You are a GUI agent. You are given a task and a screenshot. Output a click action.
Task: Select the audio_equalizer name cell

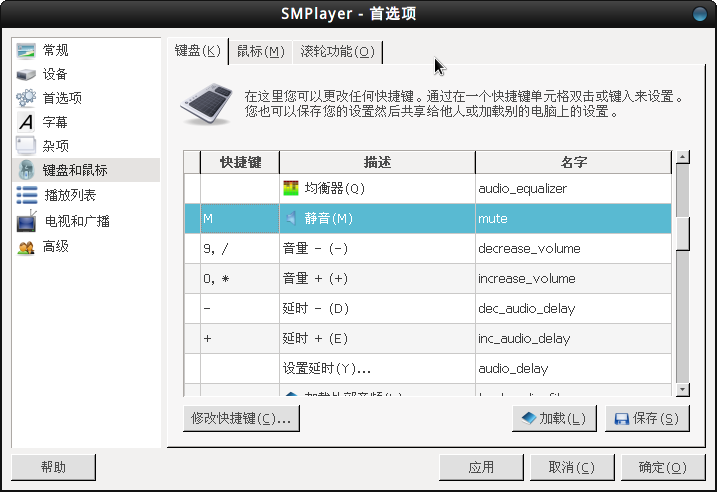click(573, 188)
